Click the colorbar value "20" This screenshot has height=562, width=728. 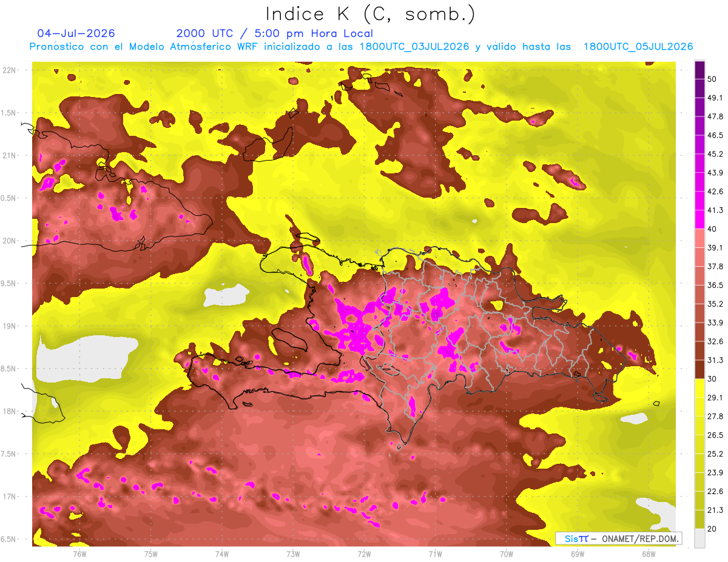point(713,529)
